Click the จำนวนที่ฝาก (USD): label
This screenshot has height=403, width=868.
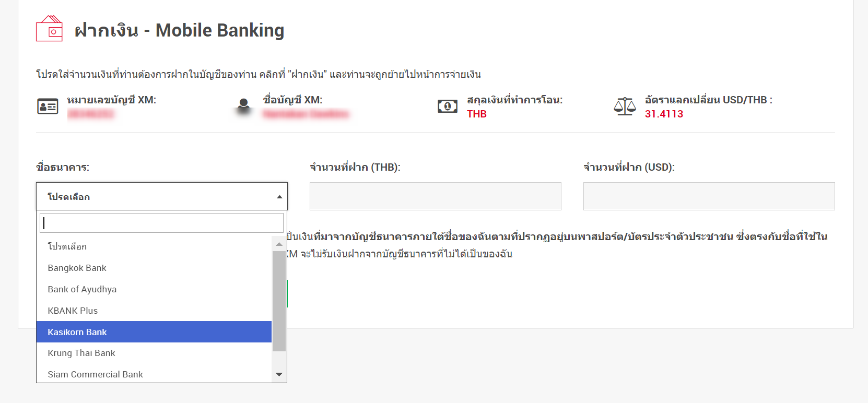click(x=629, y=167)
